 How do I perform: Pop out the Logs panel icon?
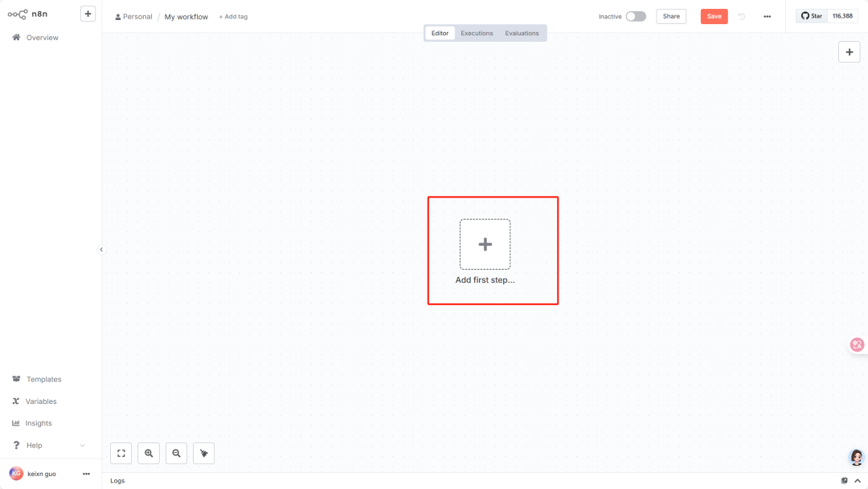844,481
